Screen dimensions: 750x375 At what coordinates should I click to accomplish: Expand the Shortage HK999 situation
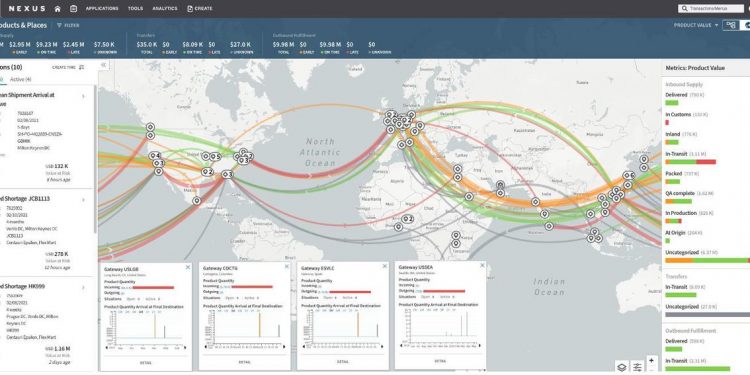83,287
